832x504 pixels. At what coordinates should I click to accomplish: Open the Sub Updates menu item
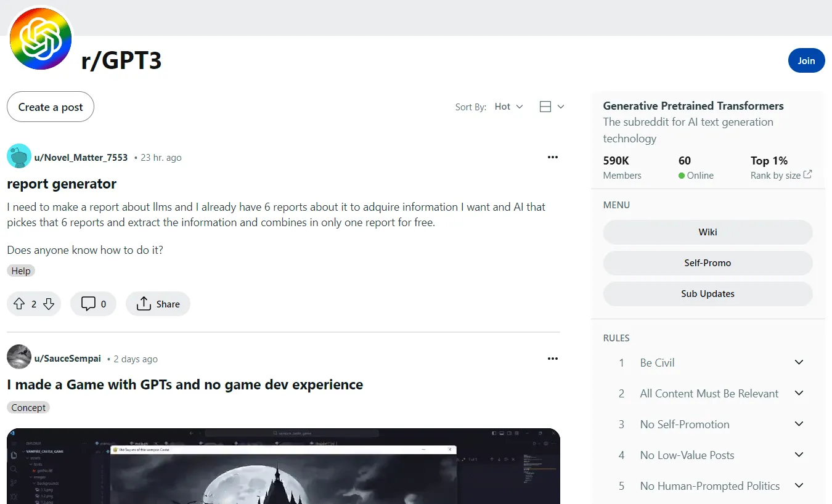(708, 294)
